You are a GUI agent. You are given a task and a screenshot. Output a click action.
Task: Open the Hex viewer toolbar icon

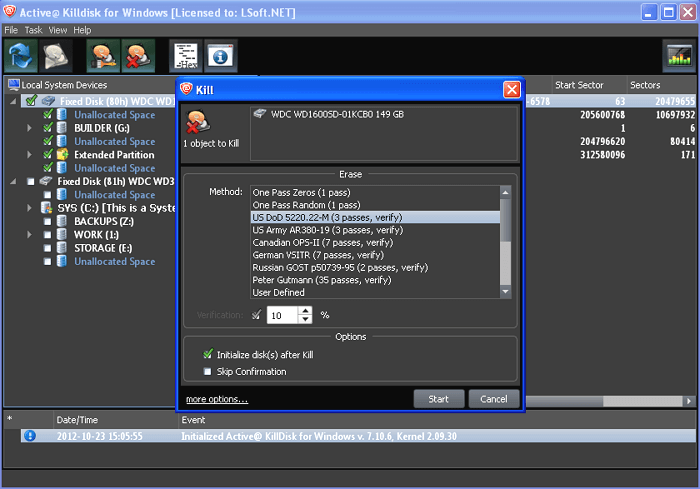185,57
